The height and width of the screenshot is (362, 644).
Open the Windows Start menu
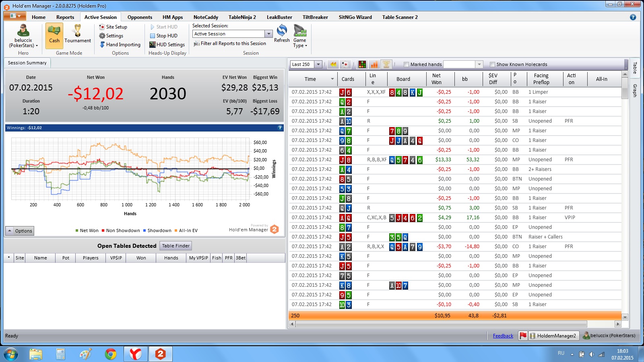pyautogui.click(x=10, y=354)
